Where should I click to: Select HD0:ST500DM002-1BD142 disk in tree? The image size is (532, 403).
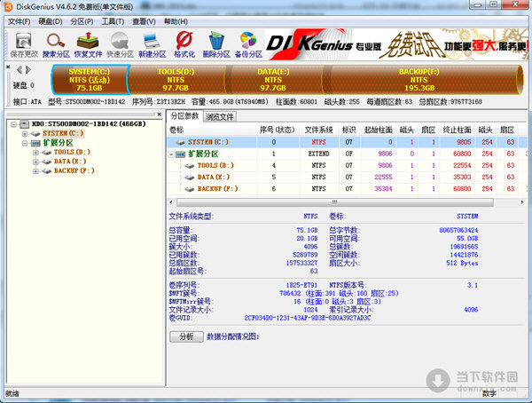(89, 124)
